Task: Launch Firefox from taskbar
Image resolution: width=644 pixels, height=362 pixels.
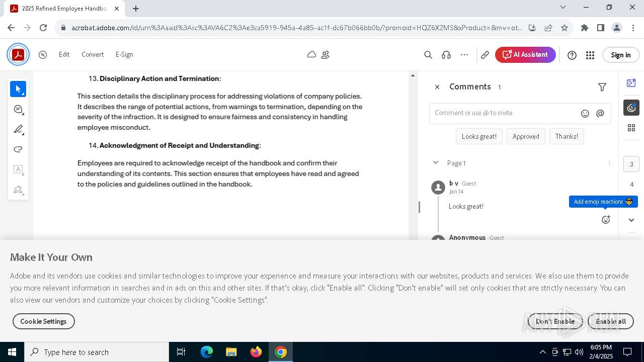Action: click(256, 352)
